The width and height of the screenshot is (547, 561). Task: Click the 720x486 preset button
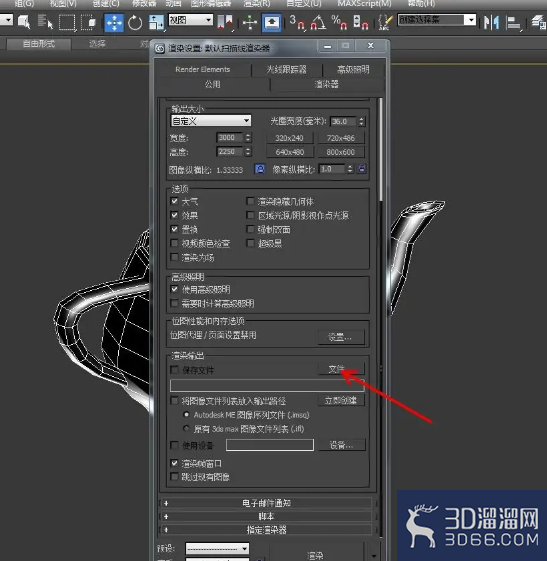[341, 138]
